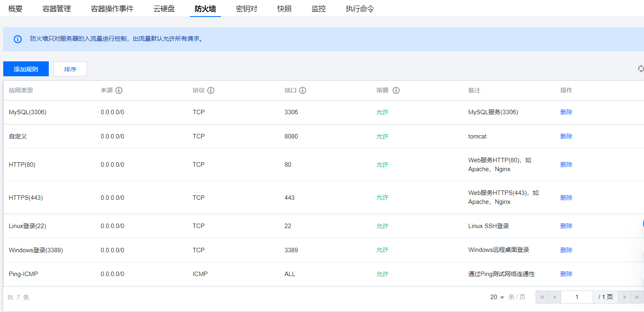Delete the Ping-ICMP rule
The height and width of the screenshot is (312, 644).
coord(566,274)
